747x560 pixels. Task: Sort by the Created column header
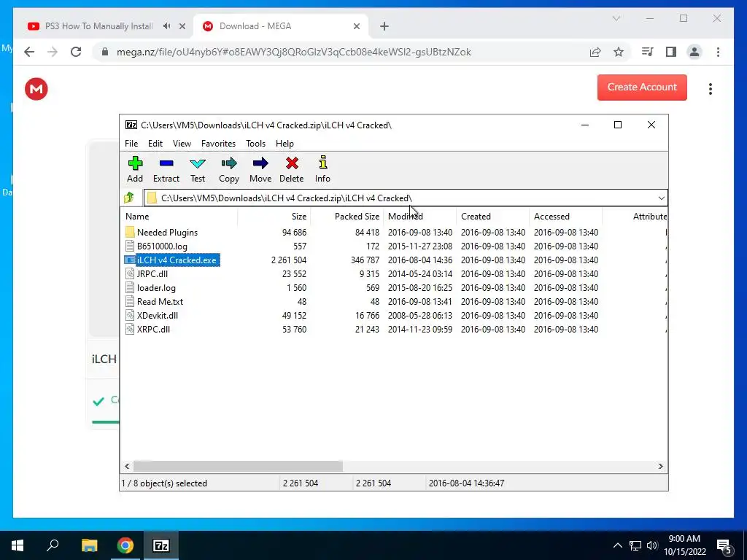tap(492, 216)
